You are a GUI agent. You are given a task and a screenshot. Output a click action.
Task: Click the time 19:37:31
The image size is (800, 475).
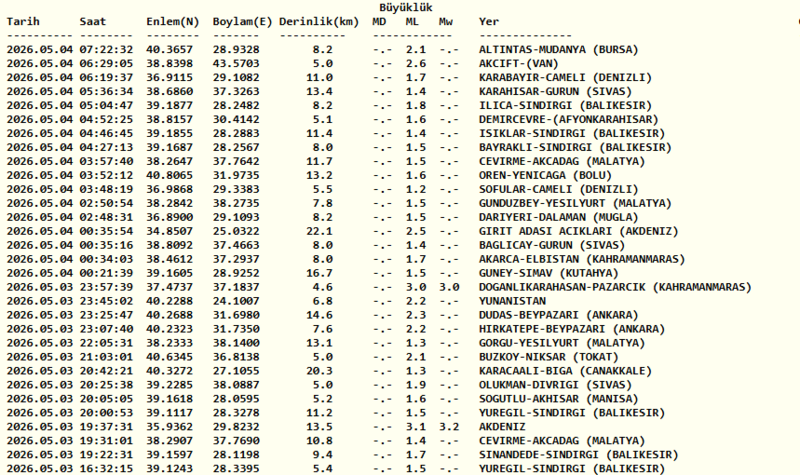pyautogui.click(x=106, y=427)
